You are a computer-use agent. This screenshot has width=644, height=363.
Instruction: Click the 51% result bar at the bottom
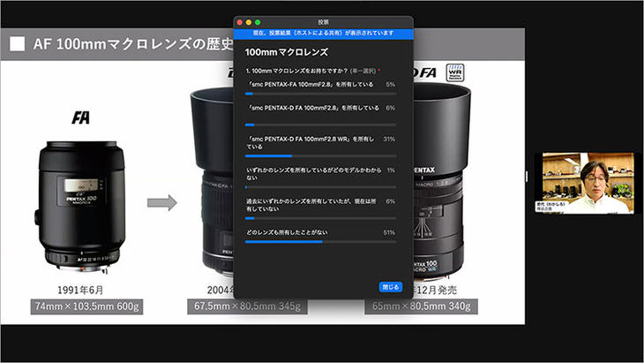coord(320,241)
